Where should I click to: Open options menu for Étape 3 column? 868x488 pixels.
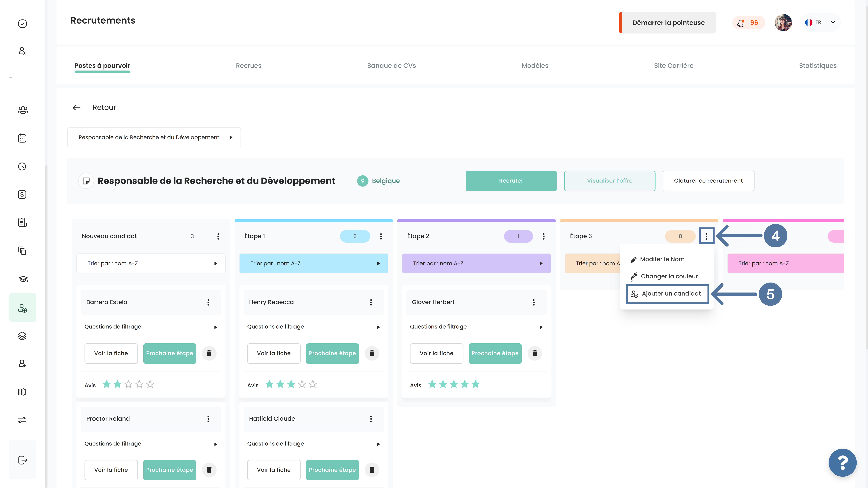point(707,236)
